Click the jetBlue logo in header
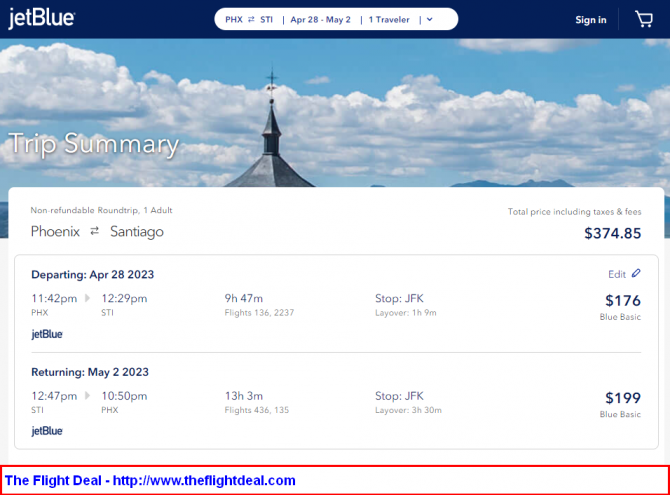 point(41,18)
